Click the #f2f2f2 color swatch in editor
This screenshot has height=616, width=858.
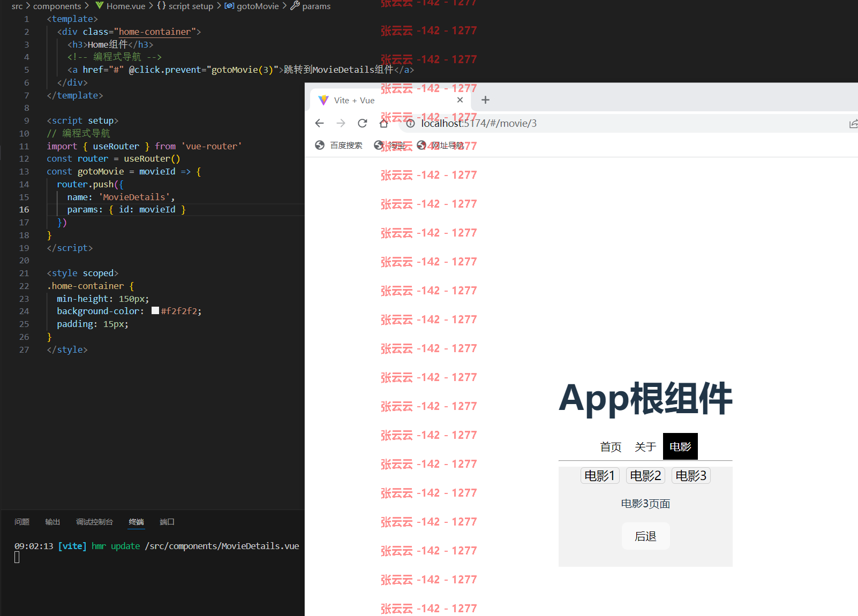click(x=155, y=311)
